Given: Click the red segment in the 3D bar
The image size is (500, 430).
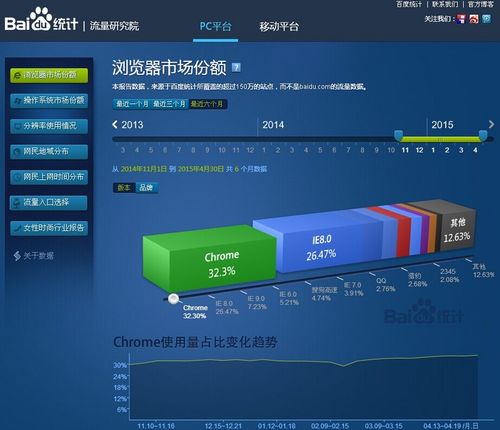Looking at the screenshot, I should [403, 236].
